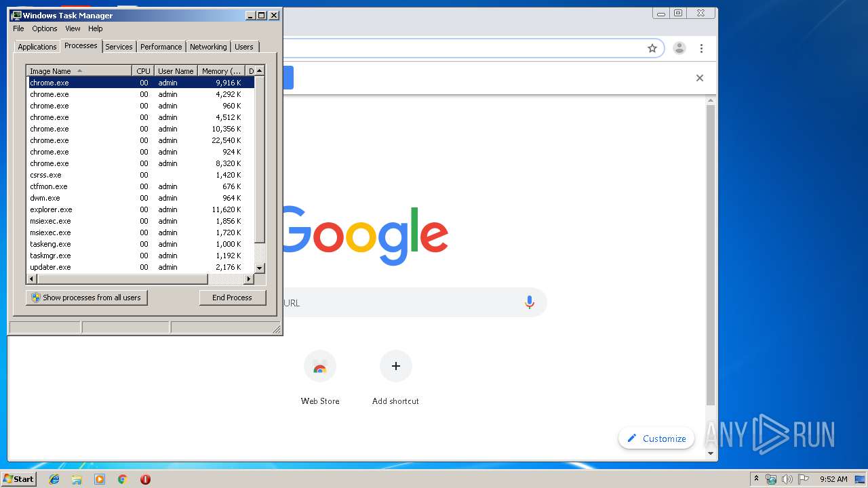Click the red Opera taskbar icon
Screen dimensions: 868x488
coord(145,479)
